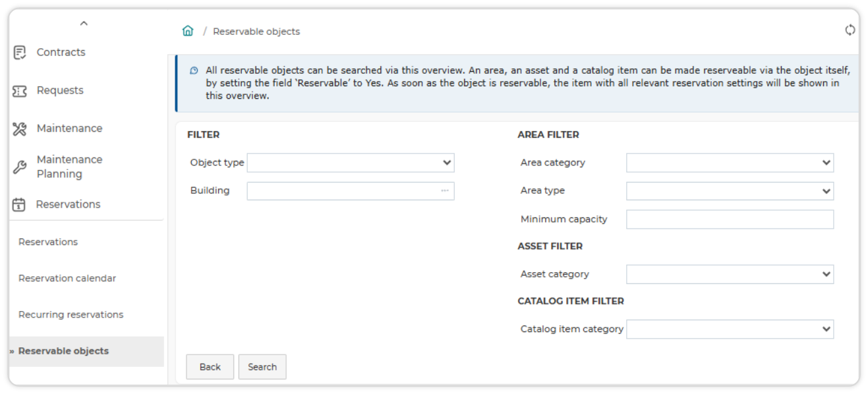
Task: Collapse sidebar using the up chevron
Action: click(x=84, y=24)
